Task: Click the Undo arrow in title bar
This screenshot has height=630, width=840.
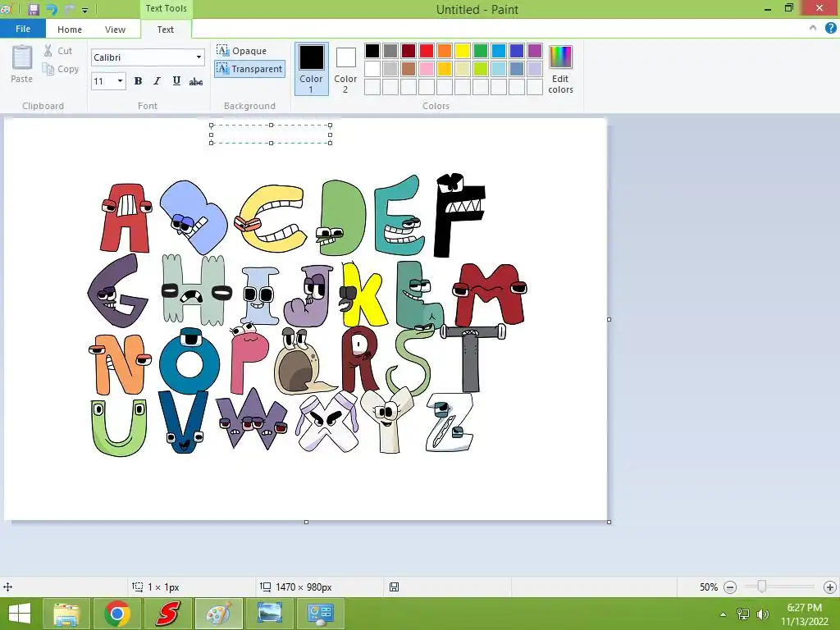Action: [52, 9]
